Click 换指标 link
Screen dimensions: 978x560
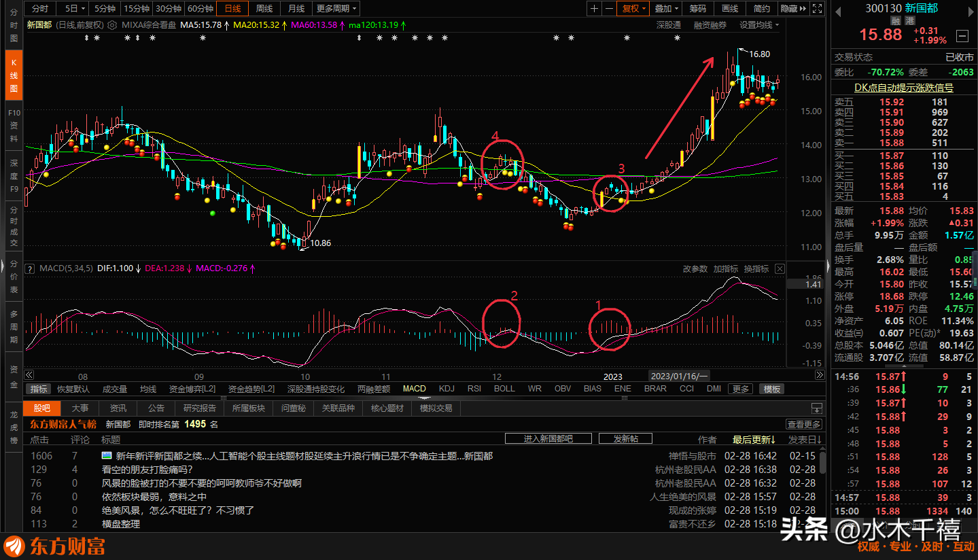756,269
